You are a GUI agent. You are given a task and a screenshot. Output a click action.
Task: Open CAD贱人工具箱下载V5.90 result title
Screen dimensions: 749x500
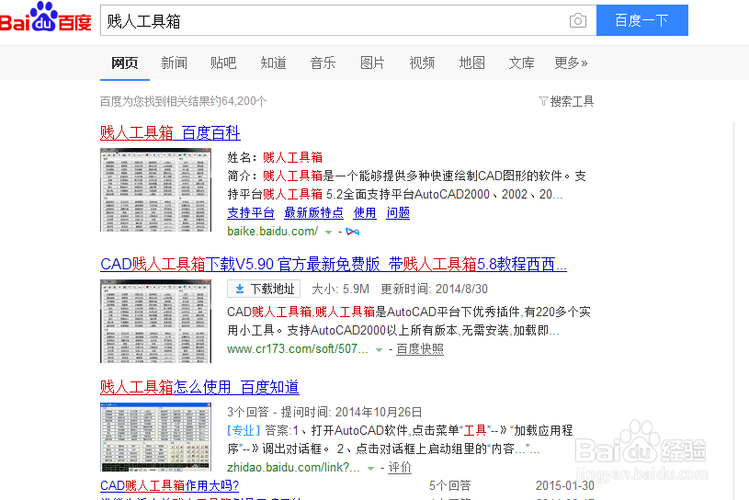(333, 264)
